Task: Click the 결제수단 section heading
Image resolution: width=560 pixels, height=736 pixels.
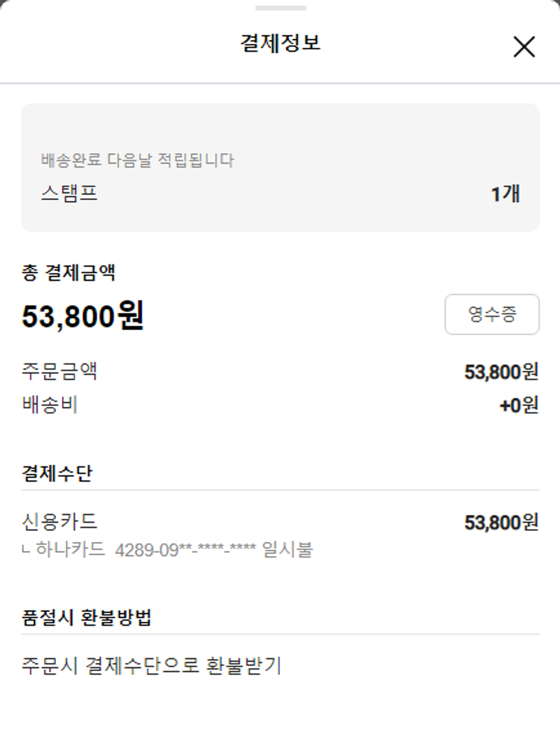Action: point(57,473)
